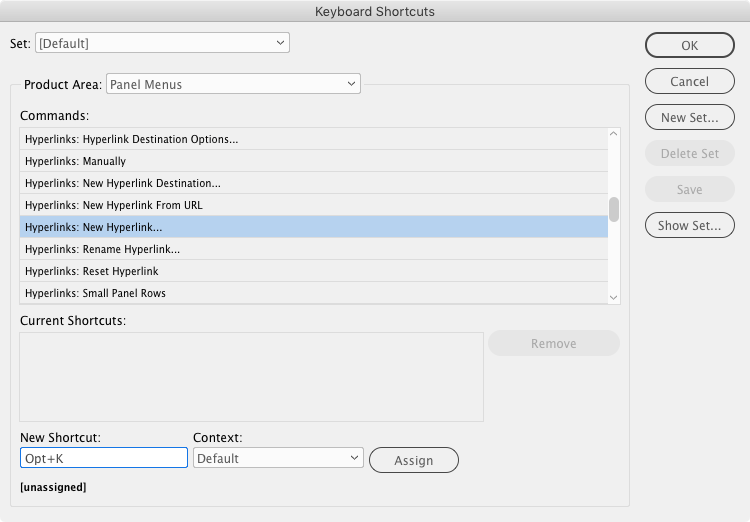
Task: Open the Show Set... list
Action: click(689, 225)
